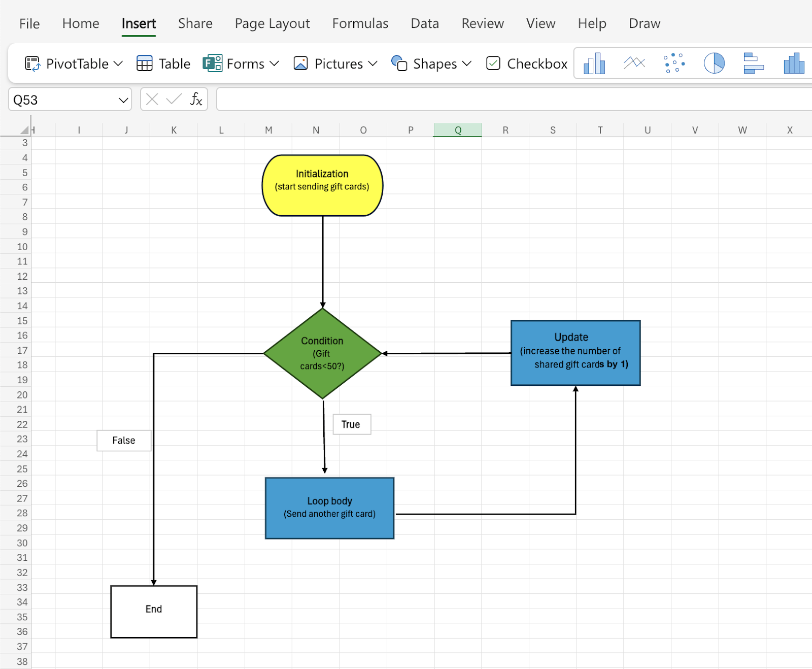This screenshot has height=669, width=812.
Task: Insert a pie chart
Action: [x=714, y=63]
